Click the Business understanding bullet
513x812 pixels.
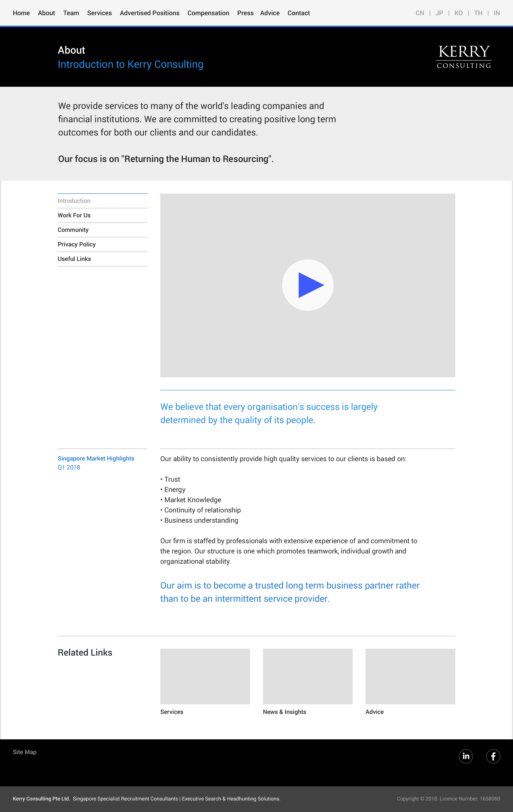tap(199, 520)
